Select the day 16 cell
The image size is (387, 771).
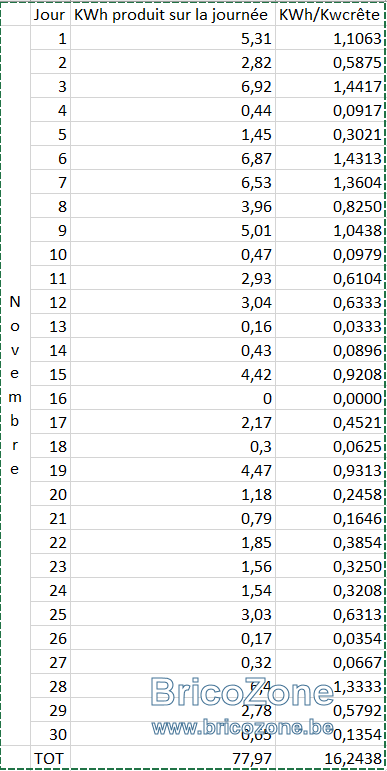50,398
